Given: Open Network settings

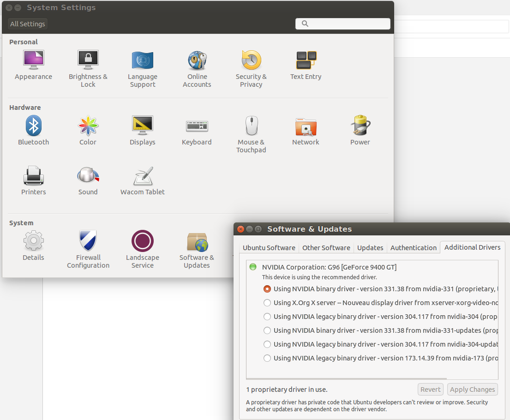Looking at the screenshot, I should 306,131.
